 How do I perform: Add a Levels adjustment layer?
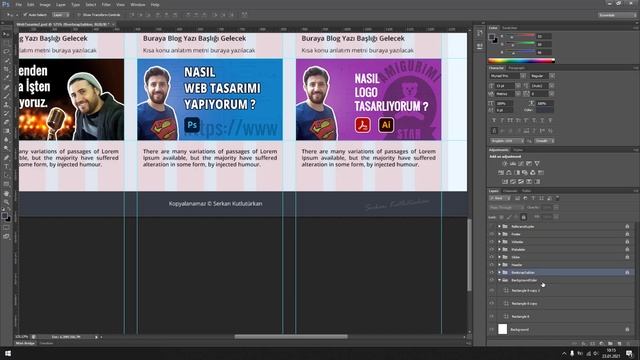[513, 163]
